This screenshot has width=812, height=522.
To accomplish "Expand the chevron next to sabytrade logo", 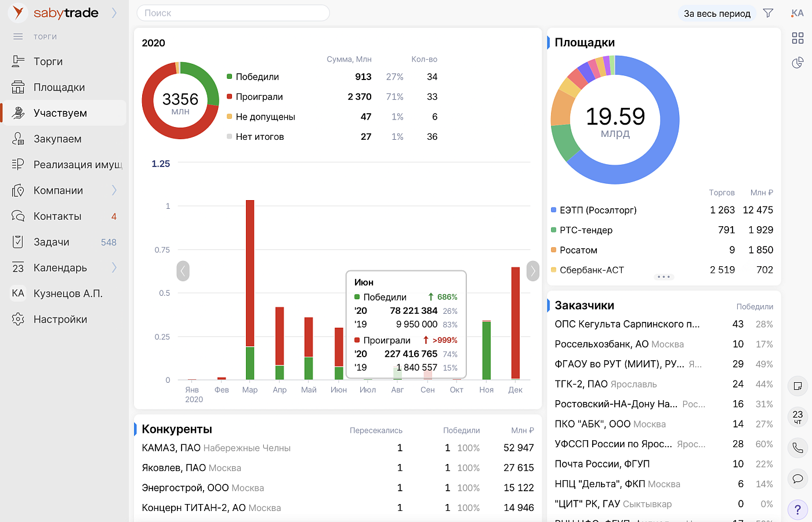I will click(114, 13).
